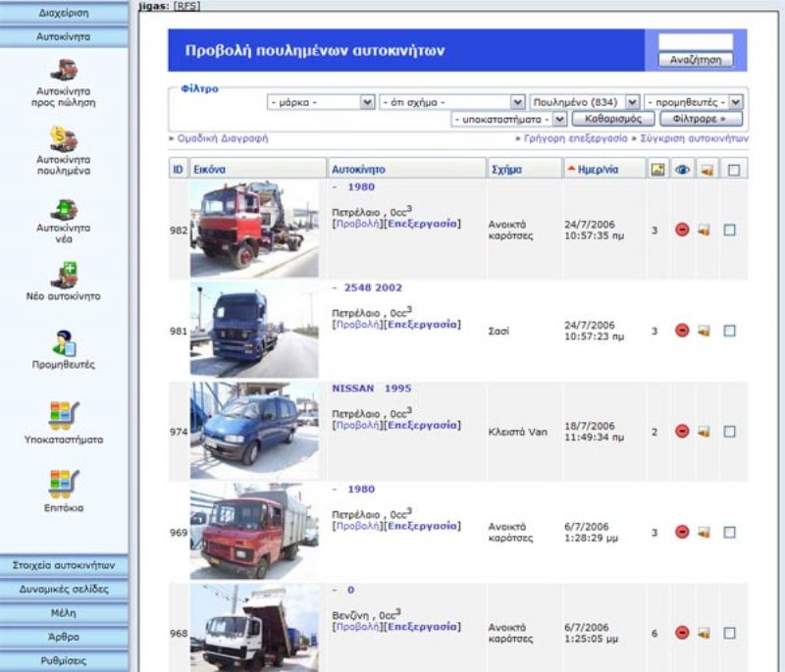Click the Καθαρισμός button
Image resolution: width=785 pixels, height=672 pixels.
[x=612, y=119]
